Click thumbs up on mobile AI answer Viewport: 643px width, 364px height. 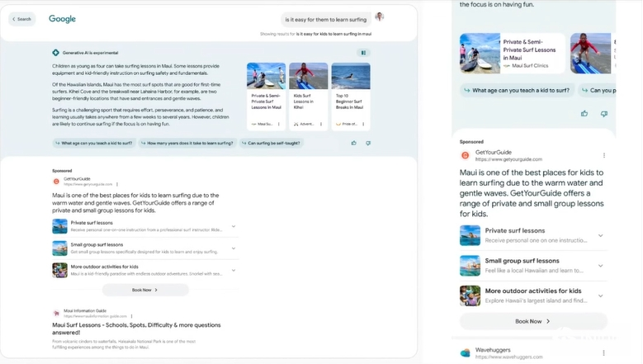pyautogui.click(x=584, y=114)
